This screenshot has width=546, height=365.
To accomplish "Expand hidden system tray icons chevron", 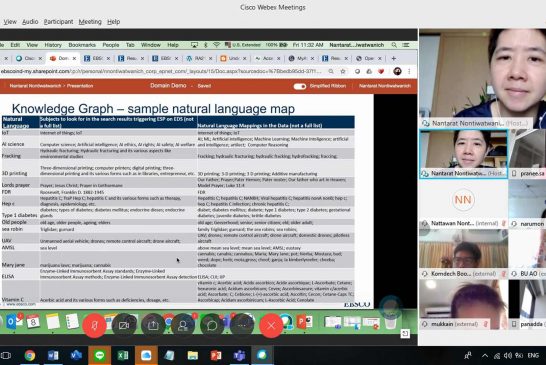I will click(484, 356).
